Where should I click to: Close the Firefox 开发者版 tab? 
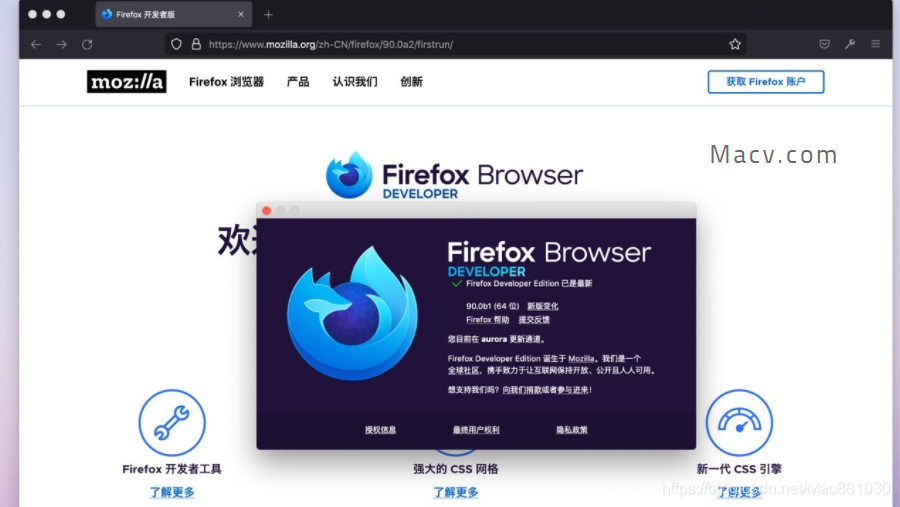[241, 14]
